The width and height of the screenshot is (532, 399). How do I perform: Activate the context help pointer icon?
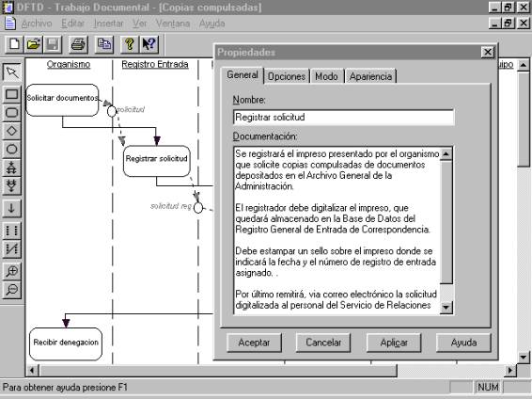(x=149, y=44)
